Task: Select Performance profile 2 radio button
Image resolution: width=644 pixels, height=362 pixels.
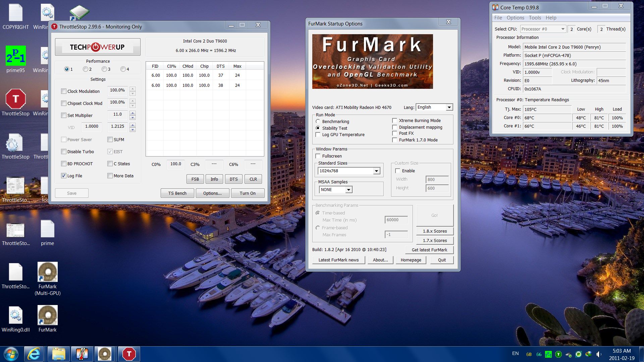Action: coord(86,69)
